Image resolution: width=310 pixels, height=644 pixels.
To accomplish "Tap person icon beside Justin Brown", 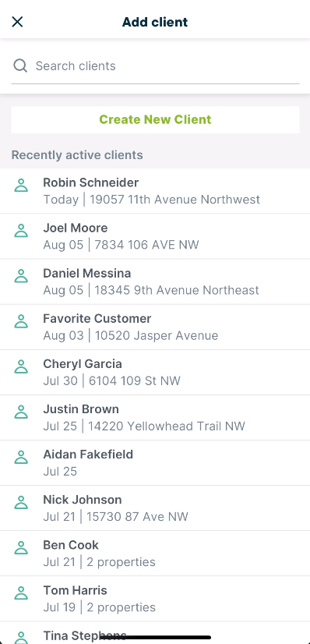I will [21, 412].
